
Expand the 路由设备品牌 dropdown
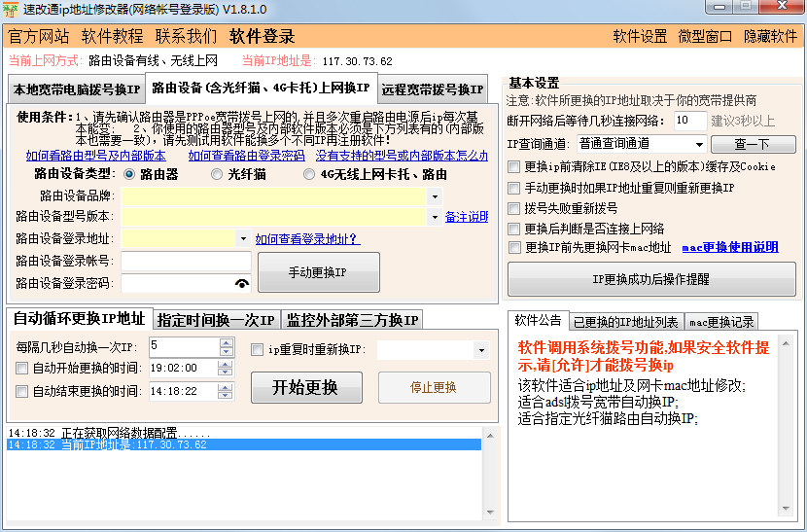(x=435, y=195)
